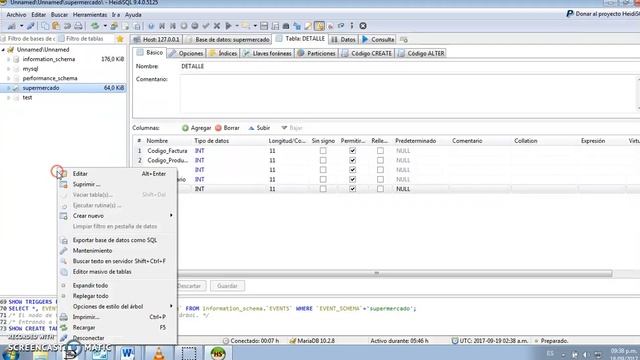This screenshot has width=640, height=360.
Task: Click the Descartar button
Action: (191, 286)
